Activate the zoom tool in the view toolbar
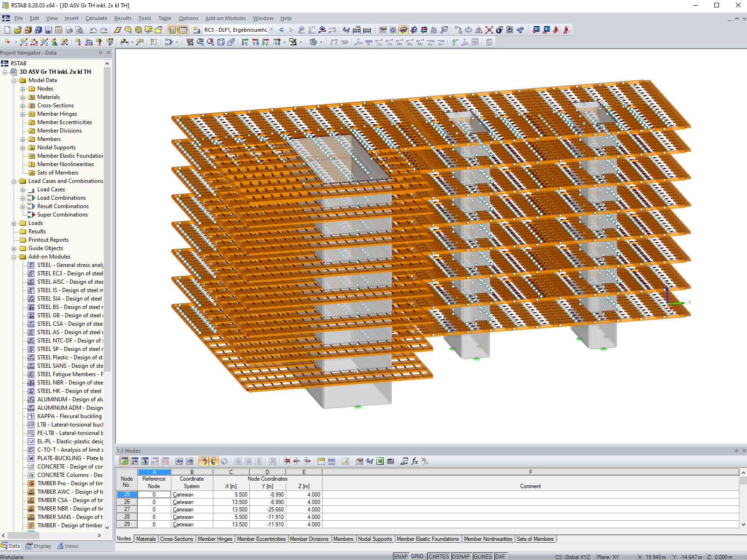747x560 pixels. (x=200, y=42)
